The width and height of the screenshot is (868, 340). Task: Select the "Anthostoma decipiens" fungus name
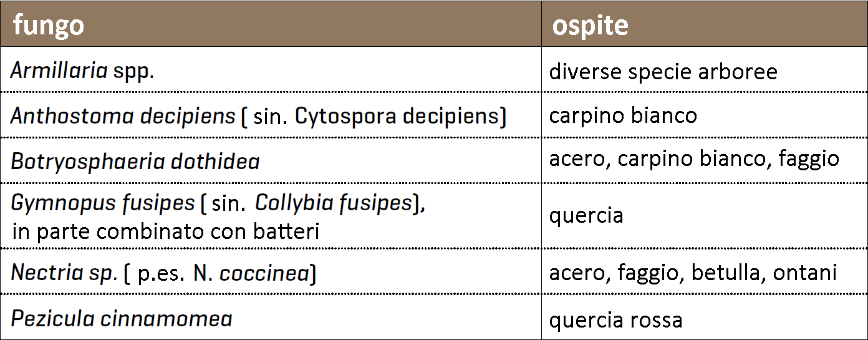tap(123, 115)
